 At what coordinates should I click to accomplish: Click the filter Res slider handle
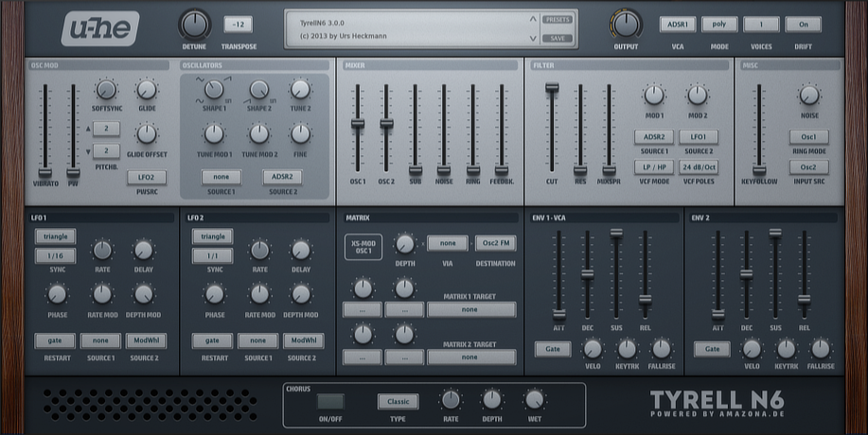click(x=580, y=170)
